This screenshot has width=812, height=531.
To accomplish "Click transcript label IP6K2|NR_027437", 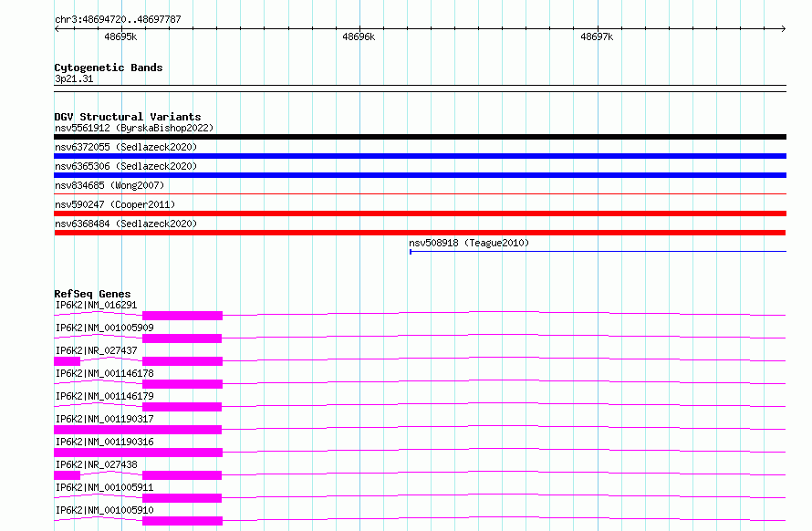I will (96, 350).
